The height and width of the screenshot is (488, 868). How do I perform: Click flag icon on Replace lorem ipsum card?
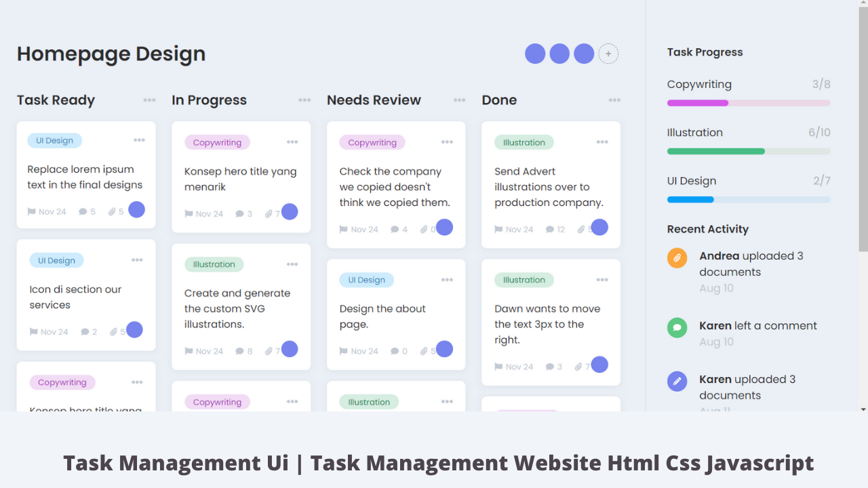(x=31, y=211)
